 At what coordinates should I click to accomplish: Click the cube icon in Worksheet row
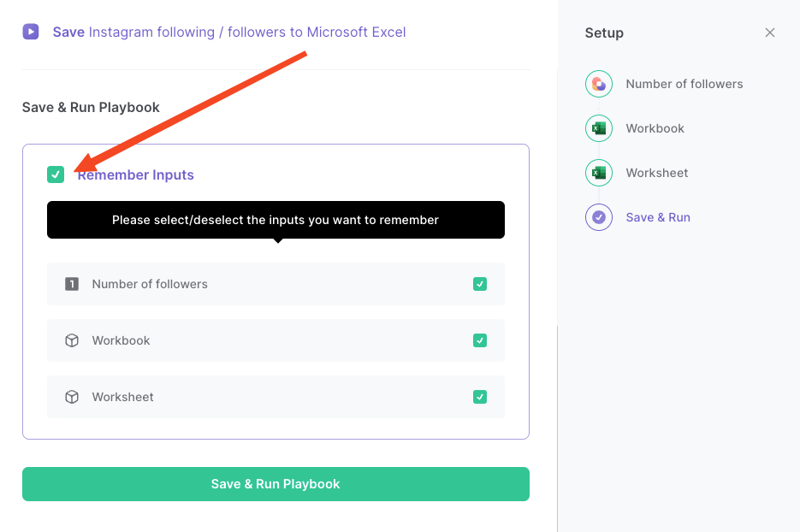pyautogui.click(x=72, y=397)
